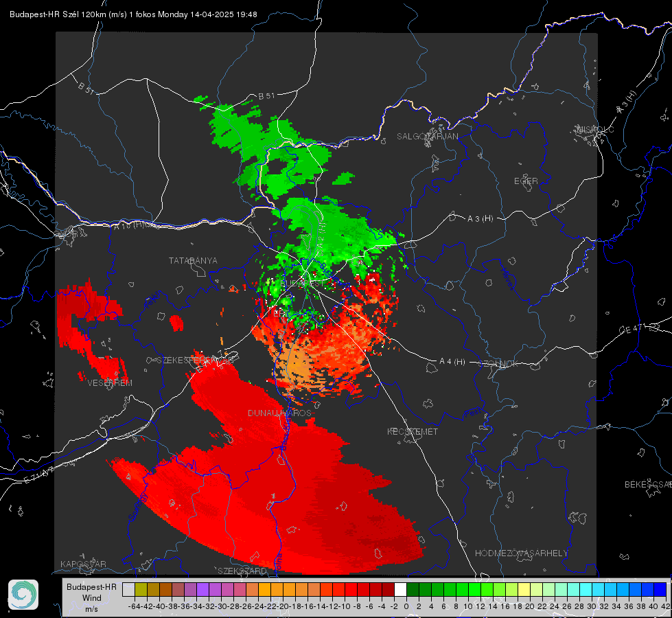Click the TATABÁNYA city label
672x618 pixels.
193,260
